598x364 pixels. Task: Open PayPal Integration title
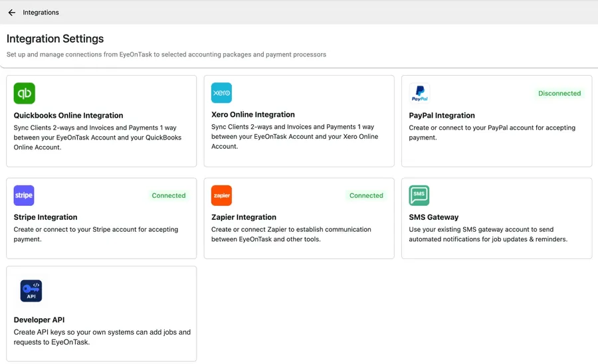coord(442,116)
